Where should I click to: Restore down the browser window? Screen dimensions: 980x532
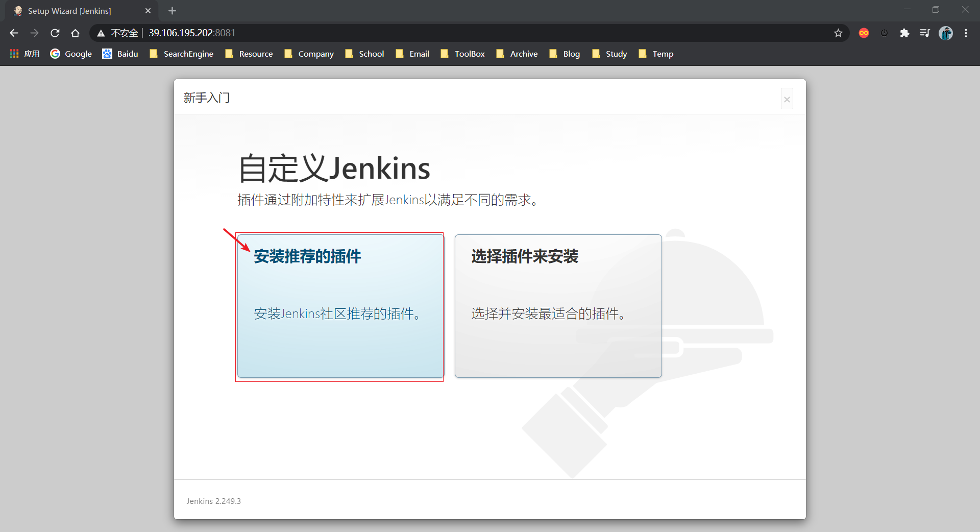tap(936, 10)
